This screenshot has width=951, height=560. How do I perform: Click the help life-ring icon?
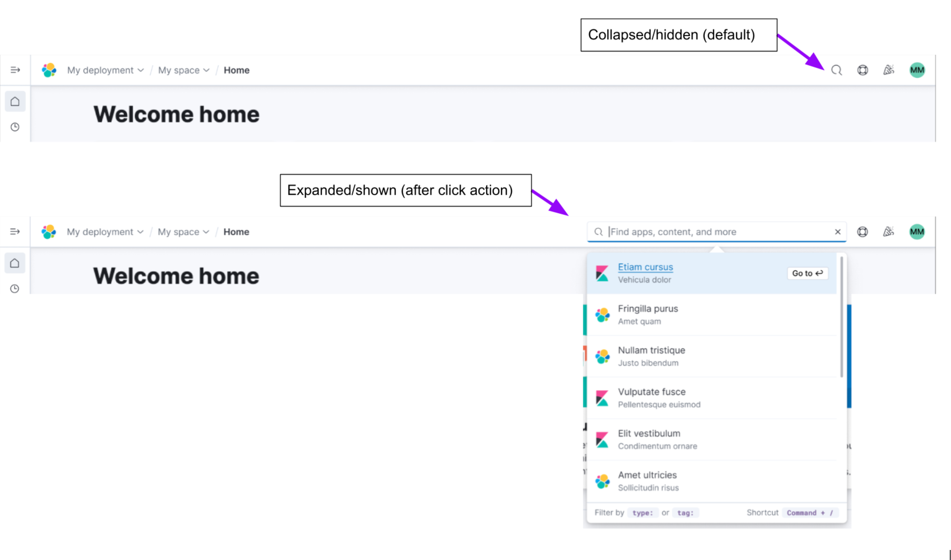point(863,70)
